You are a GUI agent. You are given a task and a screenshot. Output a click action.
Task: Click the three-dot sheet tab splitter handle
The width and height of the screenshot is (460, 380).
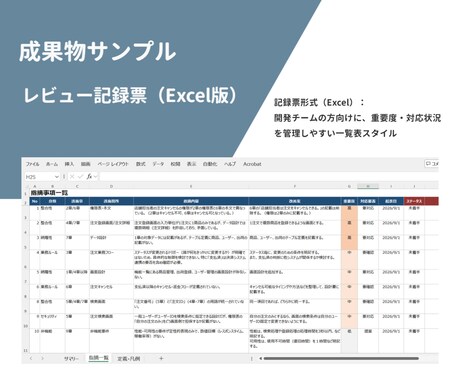pyautogui.click(x=252, y=359)
